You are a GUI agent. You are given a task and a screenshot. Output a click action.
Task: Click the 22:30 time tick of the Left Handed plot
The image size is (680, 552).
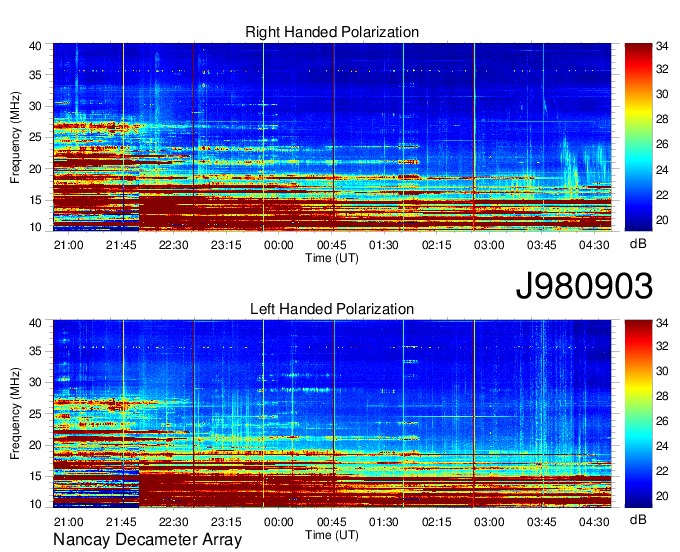(173, 522)
